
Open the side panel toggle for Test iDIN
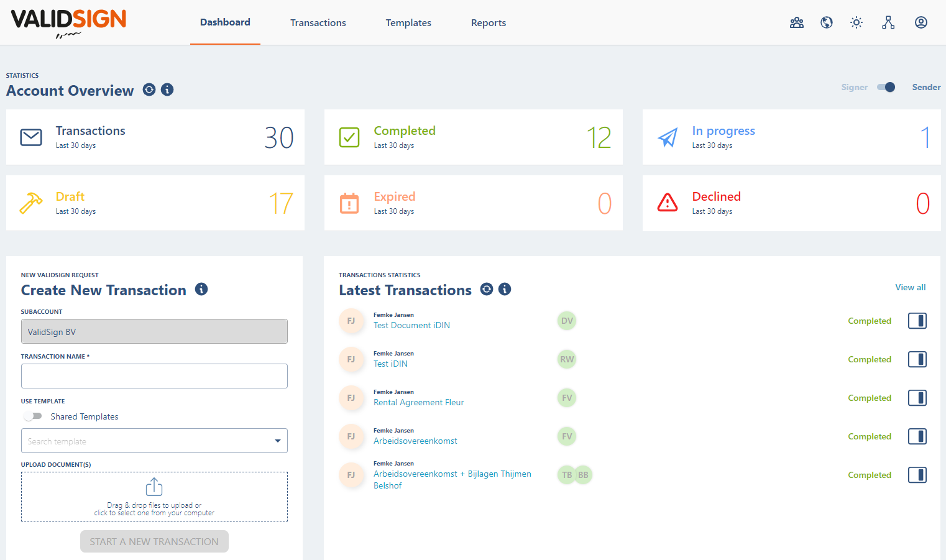pos(917,359)
